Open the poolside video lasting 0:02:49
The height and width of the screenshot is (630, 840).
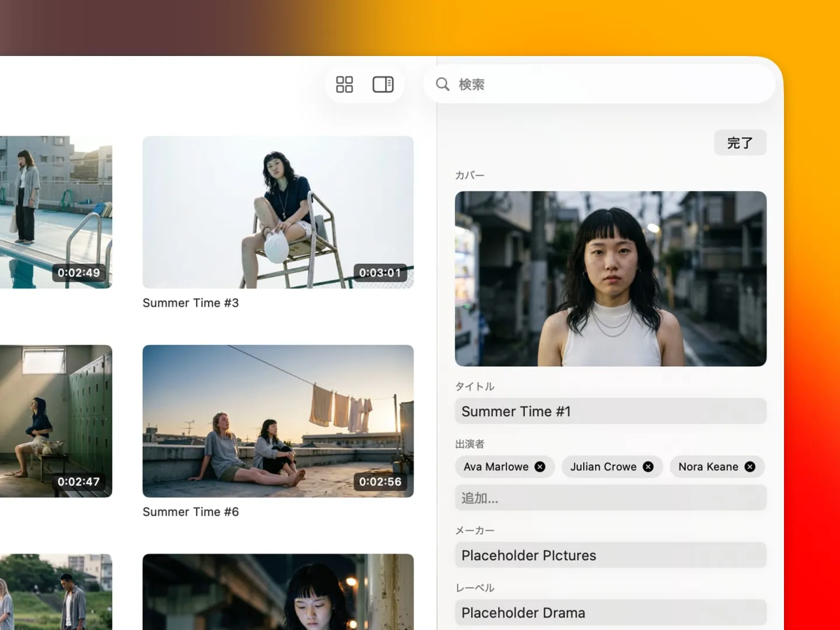[x=56, y=212]
